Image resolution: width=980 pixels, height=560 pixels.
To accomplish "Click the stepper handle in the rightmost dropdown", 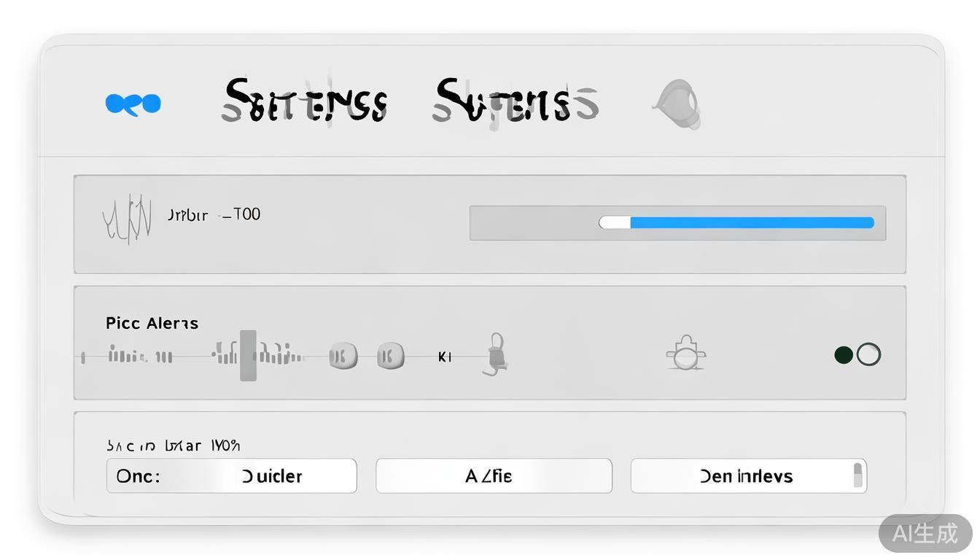I will click(x=858, y=475).
